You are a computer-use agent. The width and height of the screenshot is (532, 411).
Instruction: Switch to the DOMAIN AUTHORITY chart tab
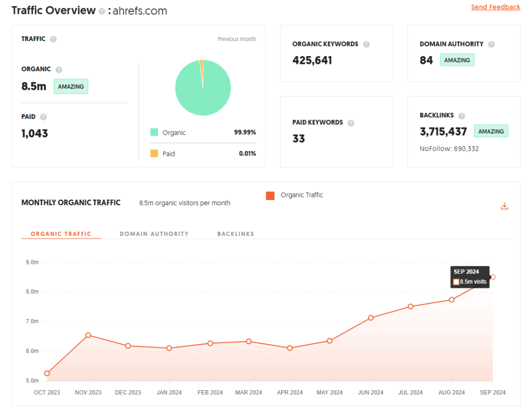(154, 234)
